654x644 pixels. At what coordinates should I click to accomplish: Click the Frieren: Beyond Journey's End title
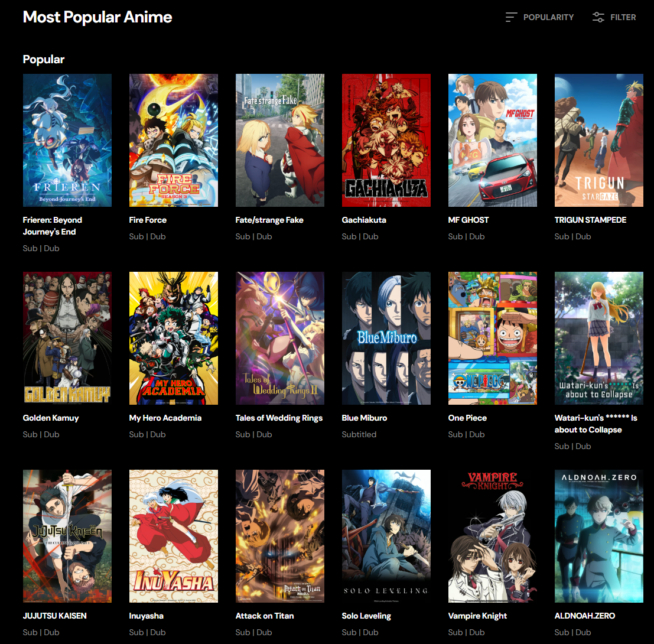coord(53,226)
